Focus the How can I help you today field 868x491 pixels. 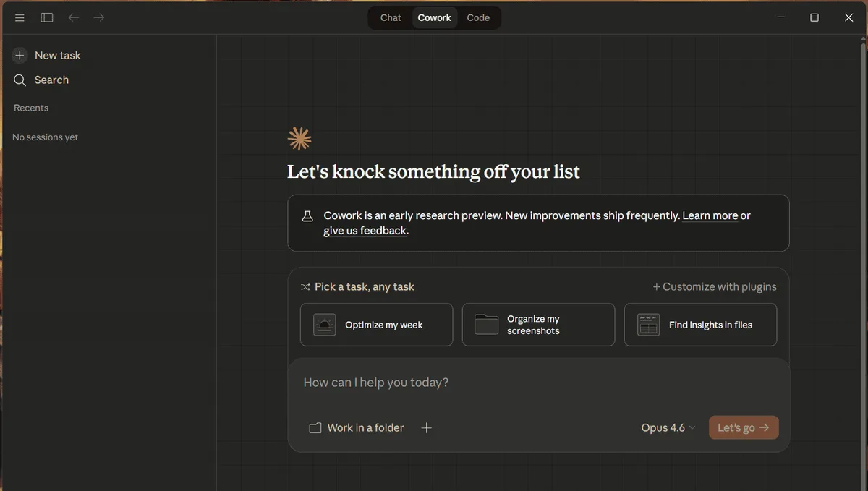coord(538,383)
